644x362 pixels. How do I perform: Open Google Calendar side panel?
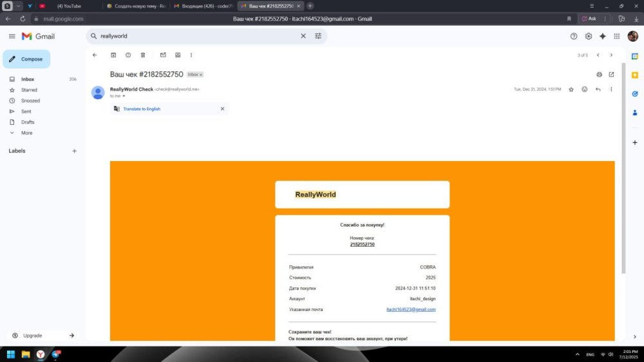pos(635,56)
